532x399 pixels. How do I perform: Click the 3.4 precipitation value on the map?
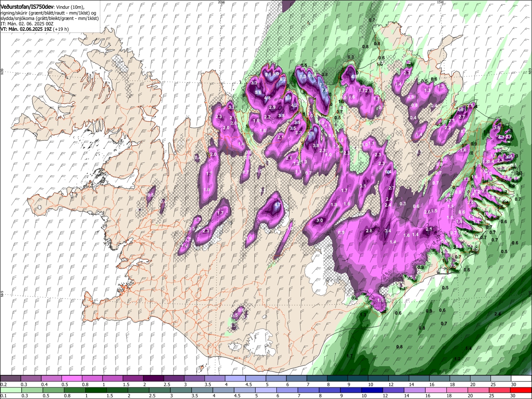[388, 231]
